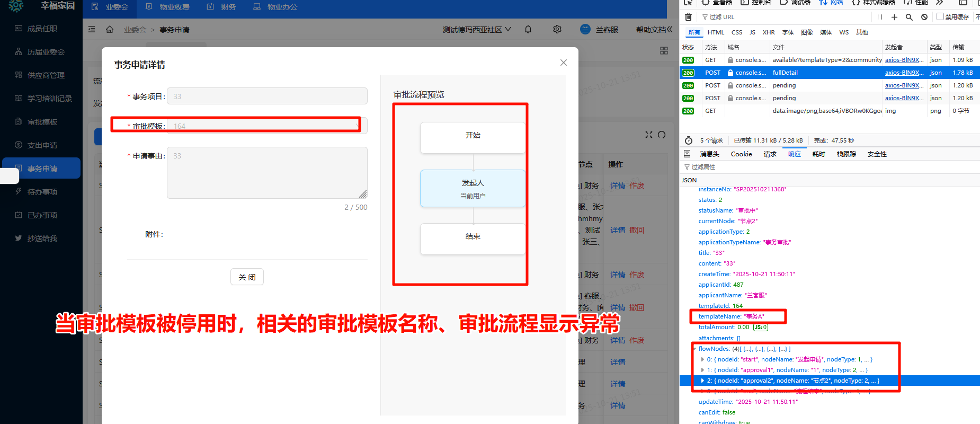Filter network requests by 图像
The height and width of the screenshot is (424, 980).
(x=807, y=32)
